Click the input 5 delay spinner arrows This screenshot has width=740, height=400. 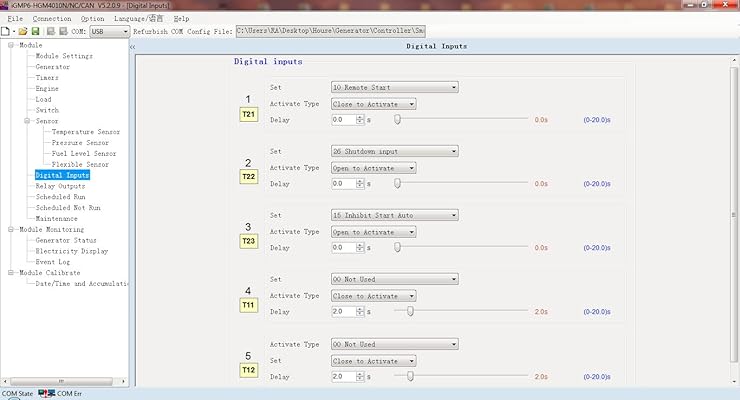click(x=360, y=376)
